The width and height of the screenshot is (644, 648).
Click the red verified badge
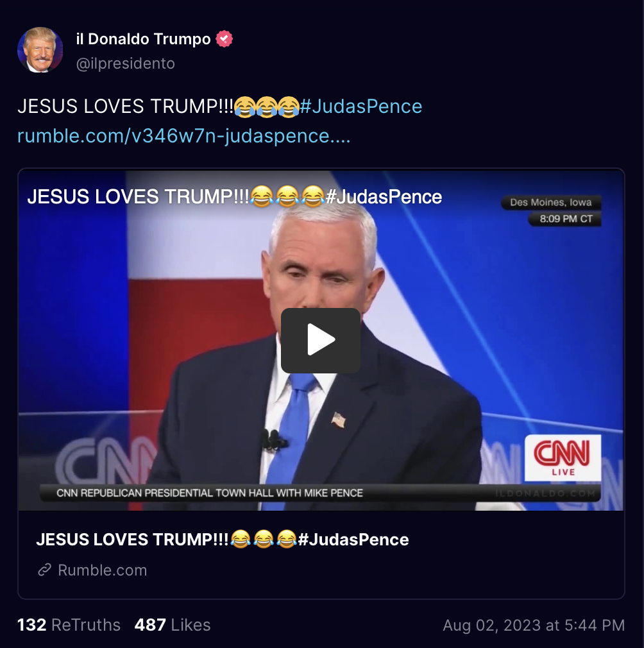225,39
